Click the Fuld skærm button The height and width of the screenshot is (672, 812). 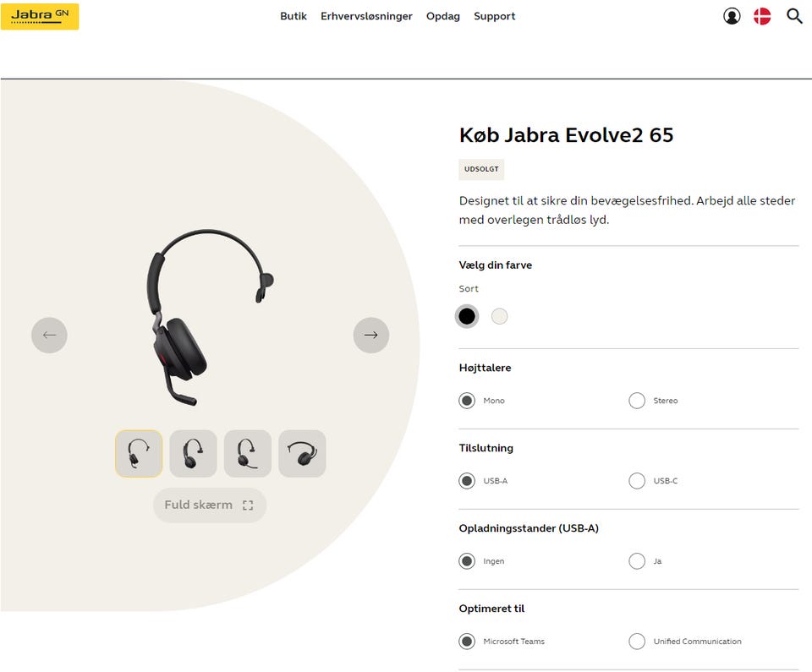coord(209,505)
